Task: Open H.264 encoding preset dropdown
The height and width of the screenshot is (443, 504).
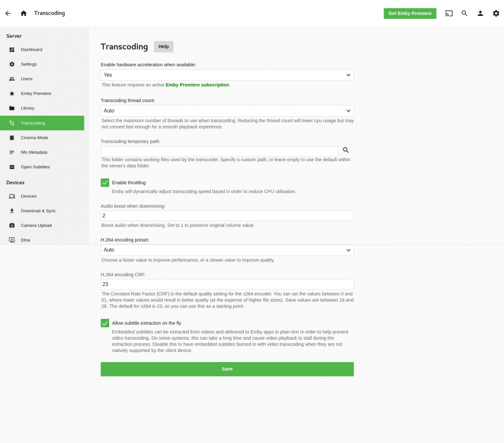Action: [227, 250]
